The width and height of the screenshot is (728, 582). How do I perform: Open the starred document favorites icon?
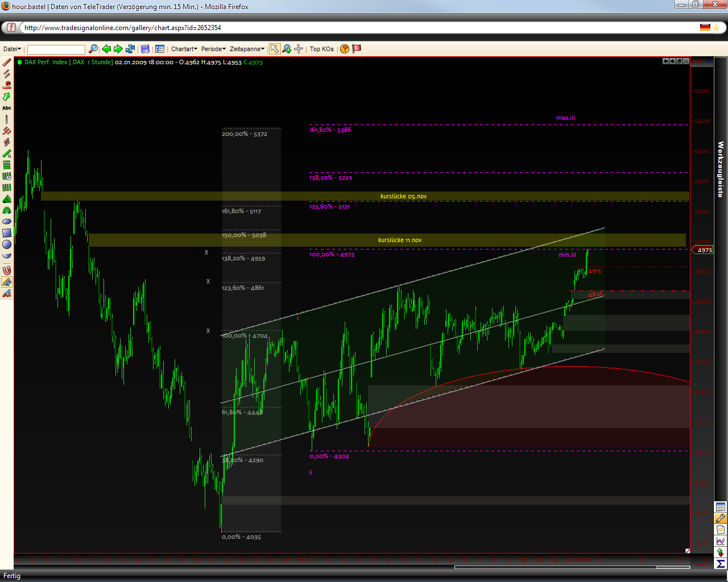tap(721, 530)
